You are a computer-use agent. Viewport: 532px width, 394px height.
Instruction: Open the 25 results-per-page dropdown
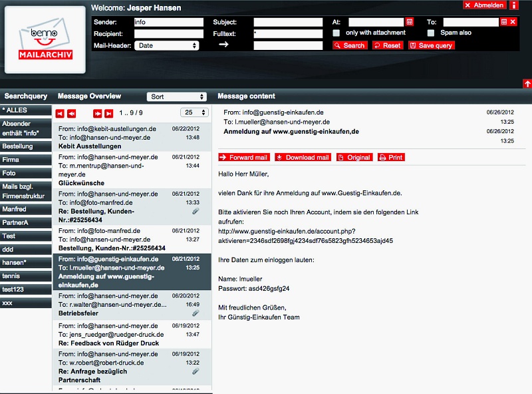[x=194, y=112]
